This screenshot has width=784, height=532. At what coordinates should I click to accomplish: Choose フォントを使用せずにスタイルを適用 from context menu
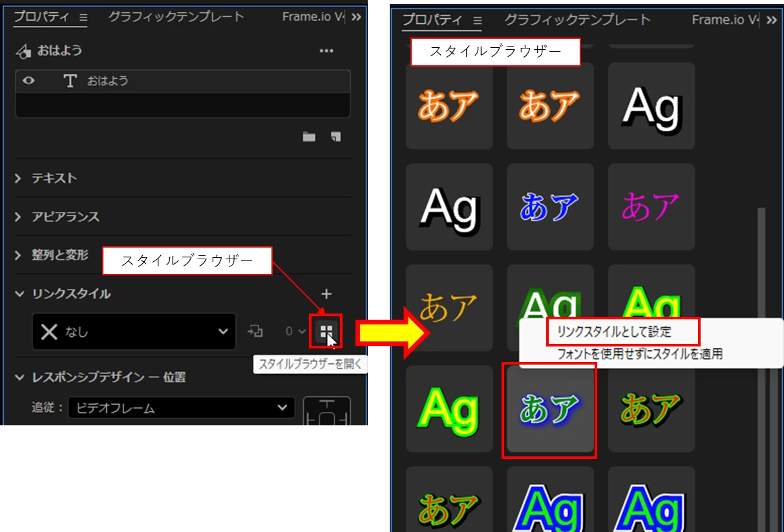pyautogui.click(x=640, y=354)
